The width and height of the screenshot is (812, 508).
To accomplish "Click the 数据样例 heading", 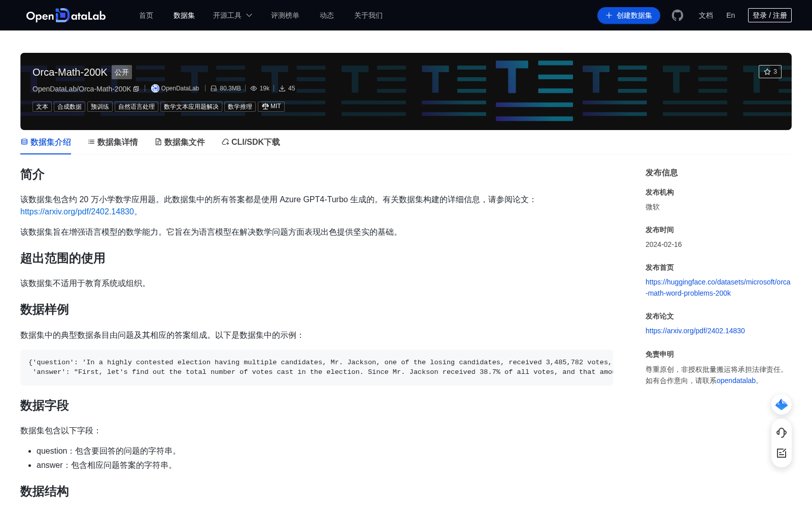I will coord(45,309).
